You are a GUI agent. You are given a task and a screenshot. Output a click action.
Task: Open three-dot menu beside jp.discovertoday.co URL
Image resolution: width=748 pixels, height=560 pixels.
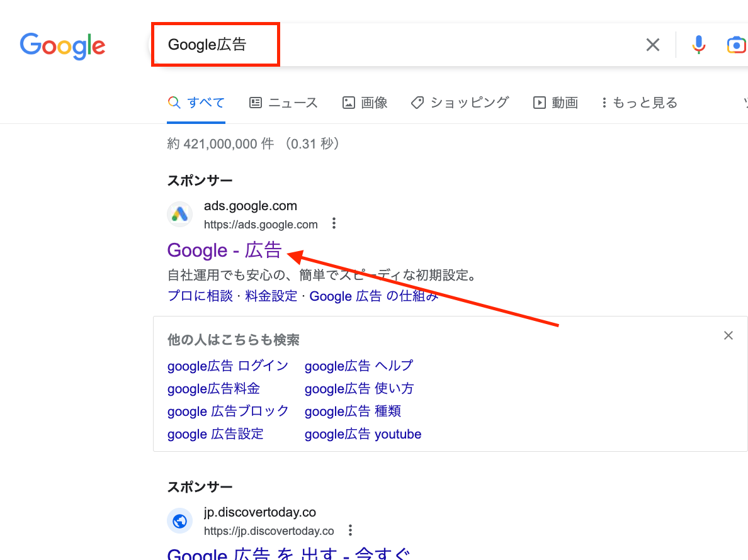[351, 530]
